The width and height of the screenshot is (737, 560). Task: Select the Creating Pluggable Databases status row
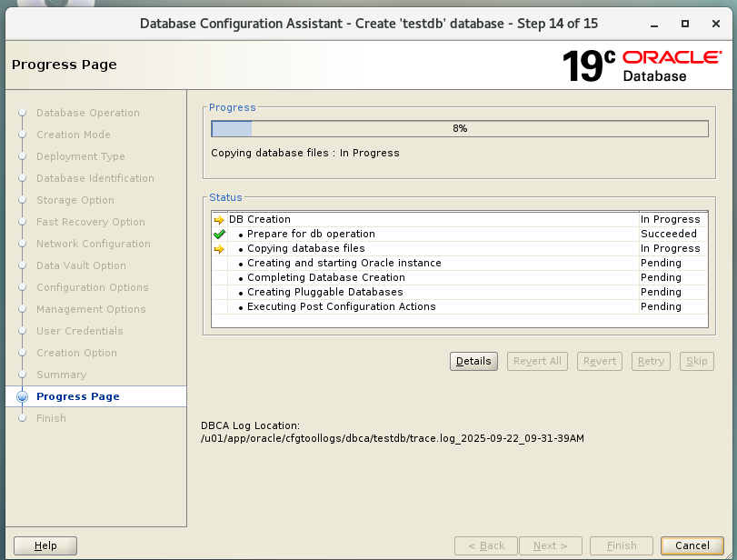325,293
